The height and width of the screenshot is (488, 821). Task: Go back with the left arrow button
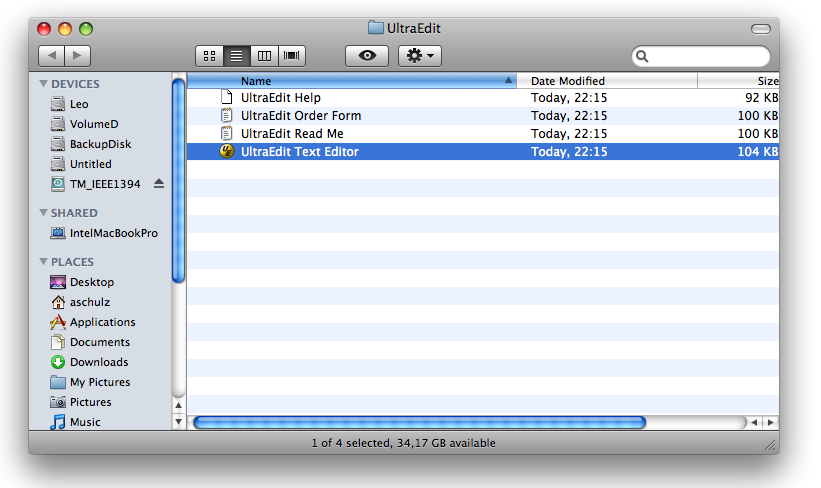point(52,56)
